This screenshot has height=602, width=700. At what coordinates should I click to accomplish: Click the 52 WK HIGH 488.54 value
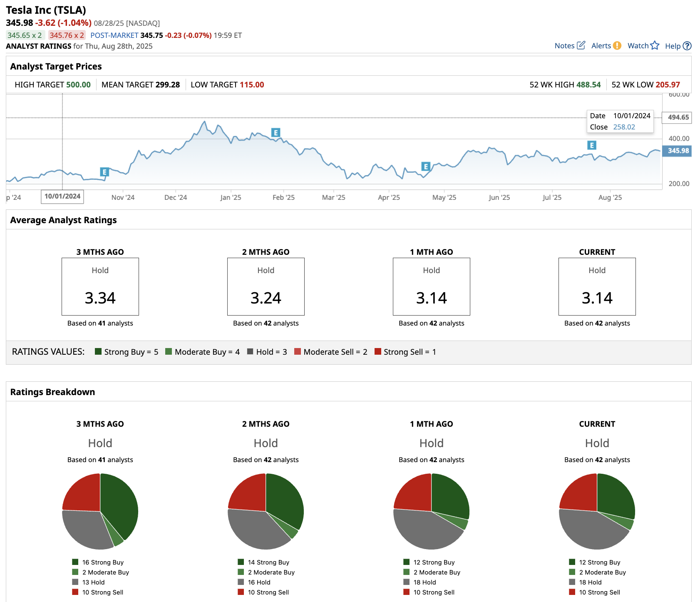pyautogui.click(x=588, y=85)
